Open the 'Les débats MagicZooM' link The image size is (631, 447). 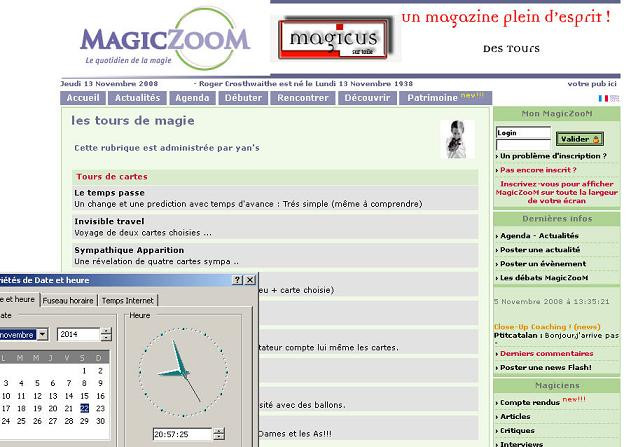click(544, 277)
